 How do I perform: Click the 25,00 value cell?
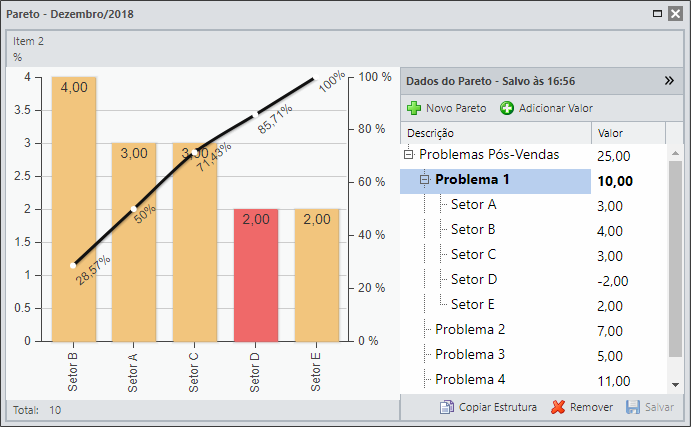click(x=614, y=156)
